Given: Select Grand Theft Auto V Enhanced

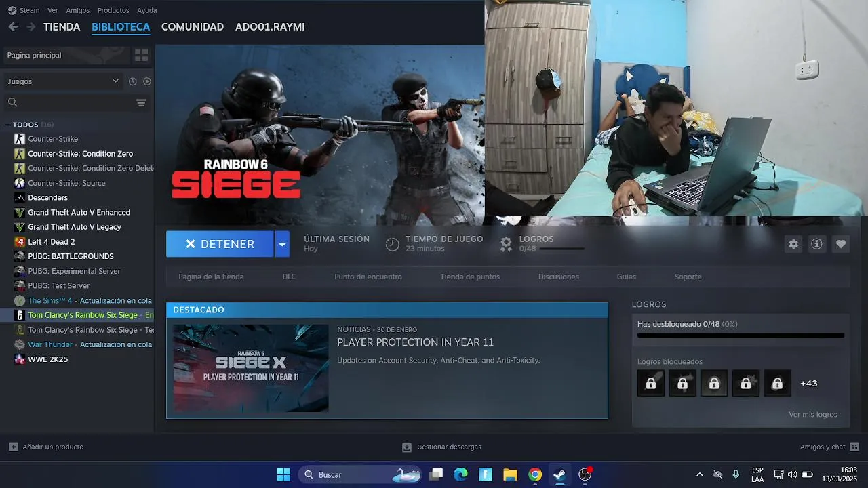Looking at the screenshot, I should [x=79, y=212].
